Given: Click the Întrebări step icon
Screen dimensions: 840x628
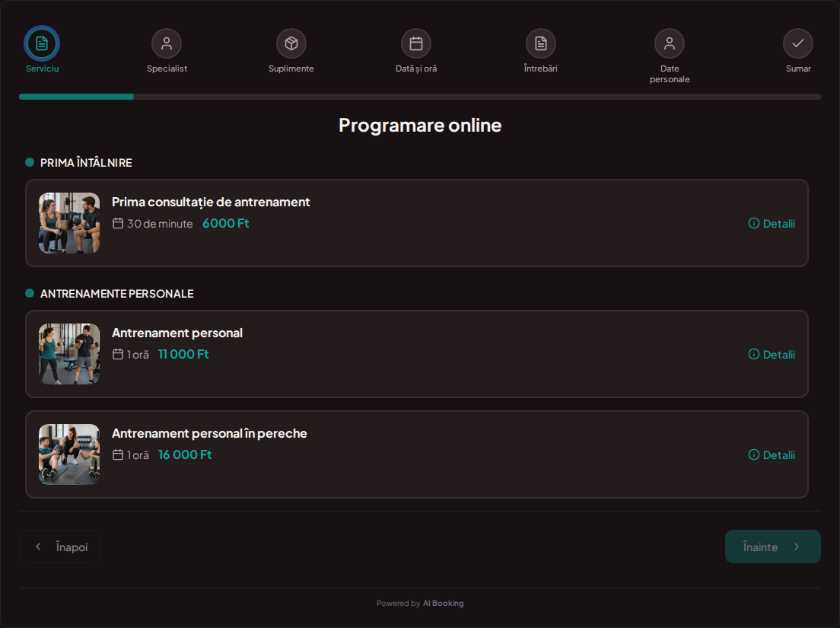Looking at the screenshot, I should [x=541, y=43].
